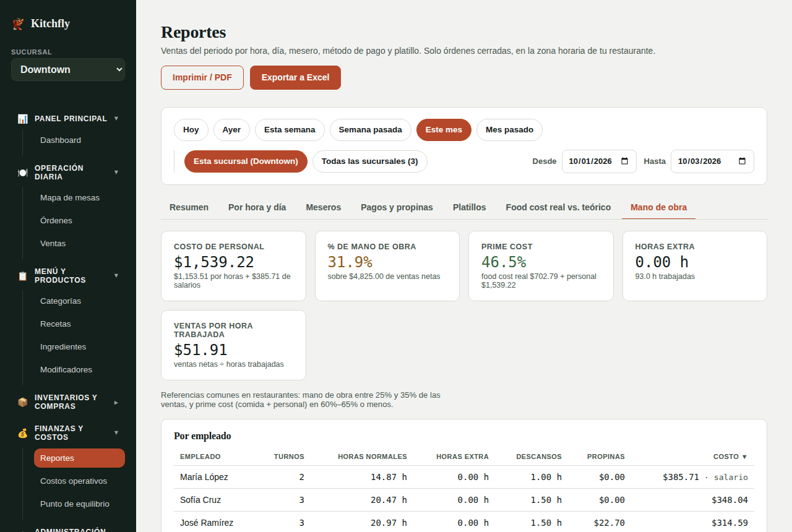Open Reportes in the sidebar
The height and width of the screenshot is (532, 792).
(x=79, y=458)
